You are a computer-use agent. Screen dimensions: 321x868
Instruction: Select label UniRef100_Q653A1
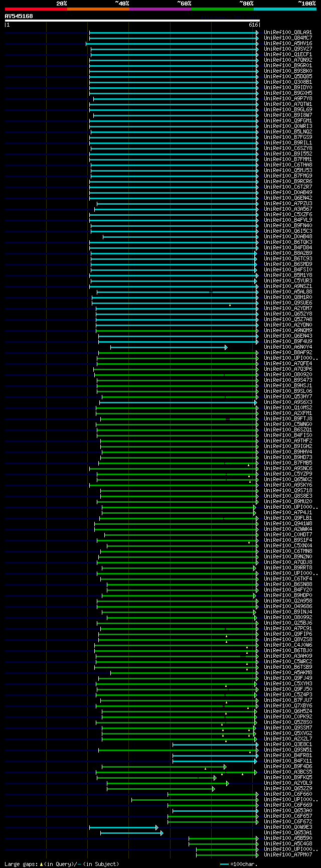[x=288, y=832]
